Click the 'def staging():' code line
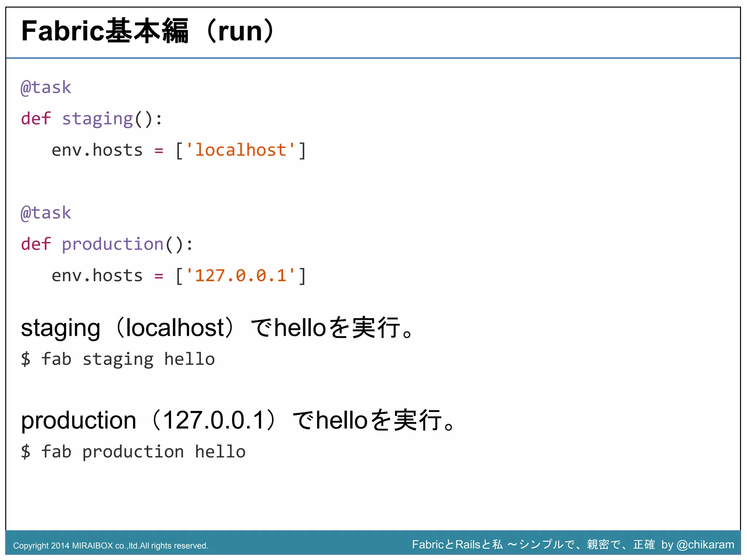The height and width of the screenshot is (560, 747). 92,119
